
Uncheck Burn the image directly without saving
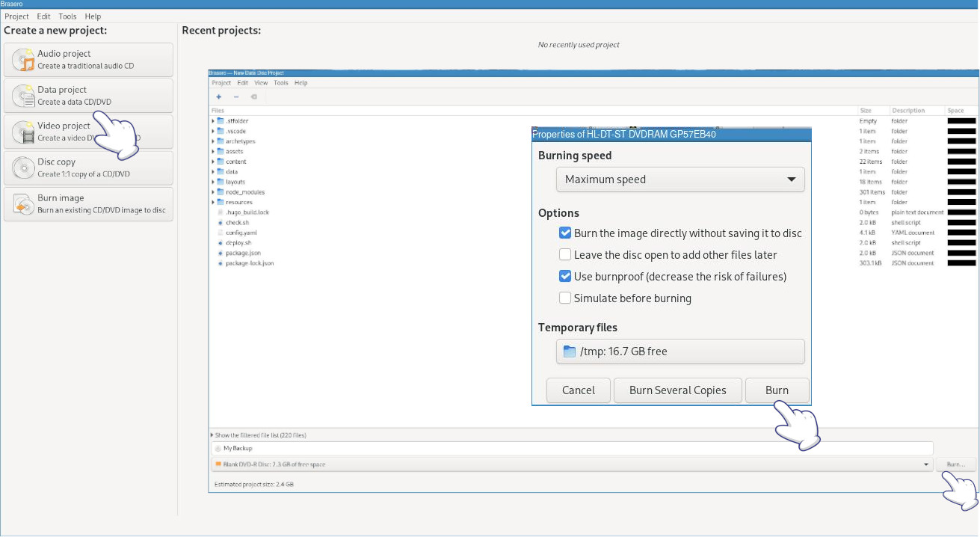click(565, 233)
